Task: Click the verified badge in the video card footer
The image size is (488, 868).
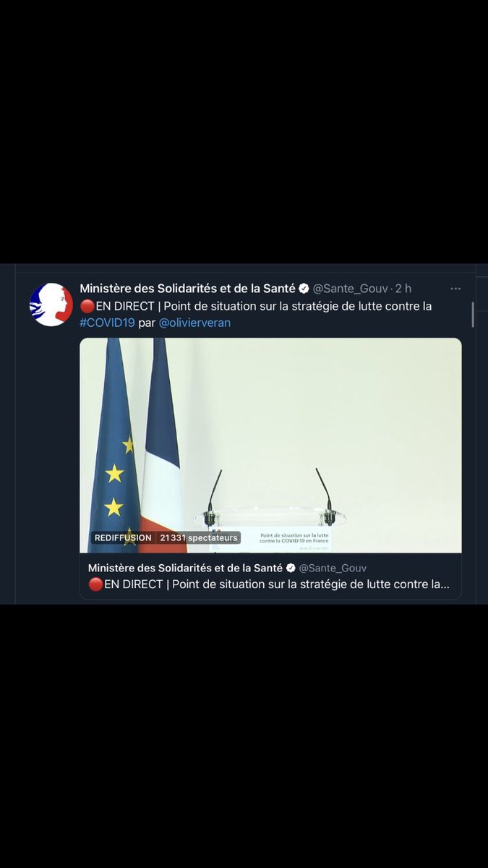Action: pyautogui.click(x=290, y=568)
